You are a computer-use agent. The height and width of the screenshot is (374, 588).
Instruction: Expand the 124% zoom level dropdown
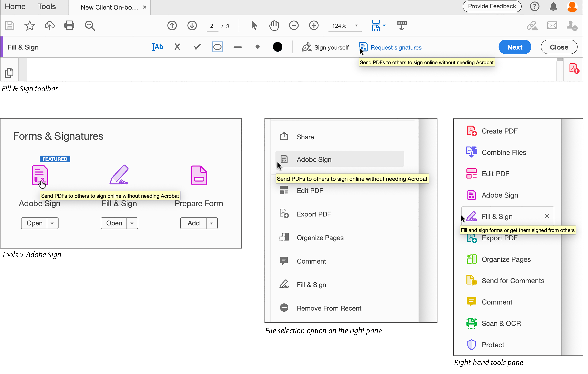[x=356, y=26]
